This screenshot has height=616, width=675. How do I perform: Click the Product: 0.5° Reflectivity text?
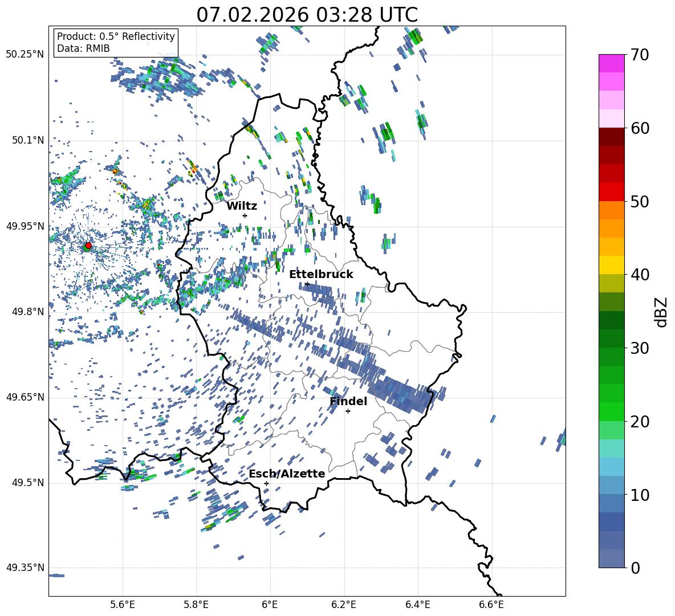116,36
